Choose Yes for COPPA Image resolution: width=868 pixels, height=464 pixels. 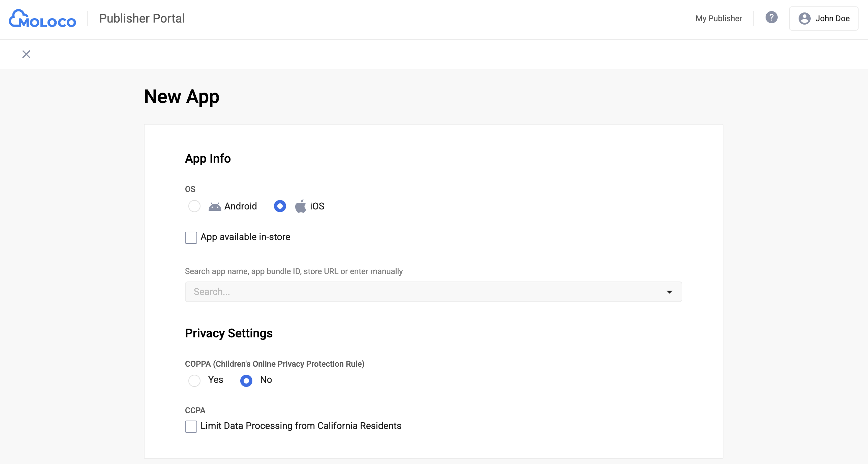[194, 381]
